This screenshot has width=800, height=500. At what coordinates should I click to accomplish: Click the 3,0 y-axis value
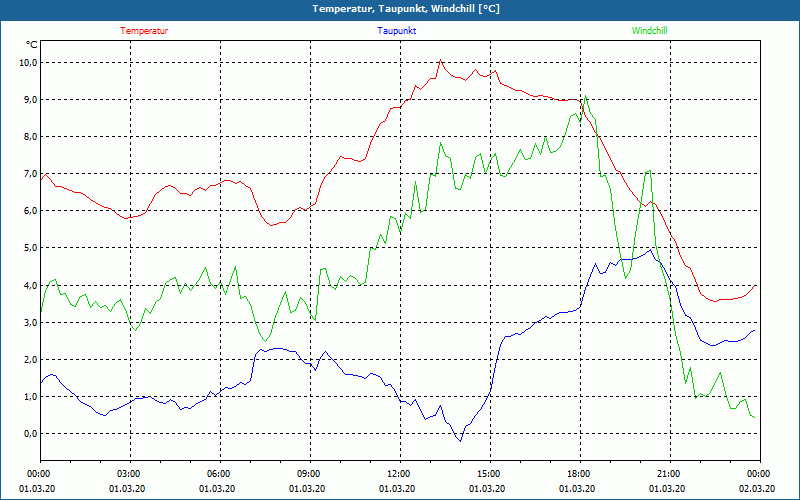[x=31, y=322]
